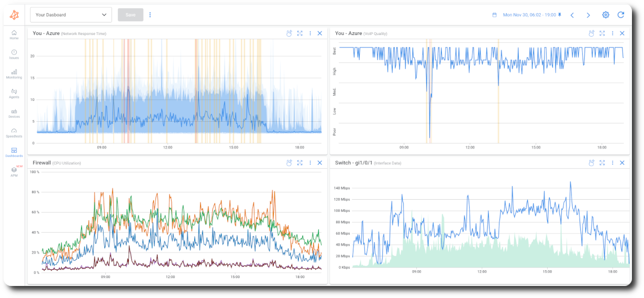
Task: Open Network Response Time widget menu
Action: [x=310, y=33]
